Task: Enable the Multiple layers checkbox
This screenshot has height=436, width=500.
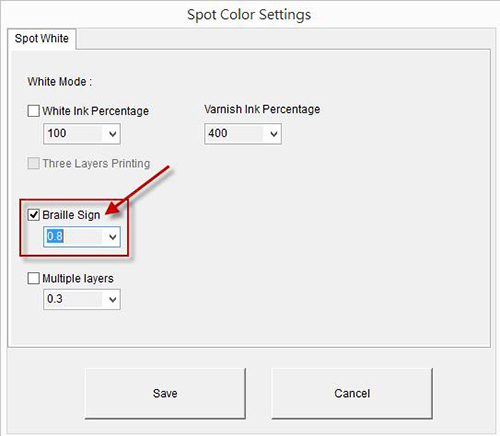Action: 33,278
